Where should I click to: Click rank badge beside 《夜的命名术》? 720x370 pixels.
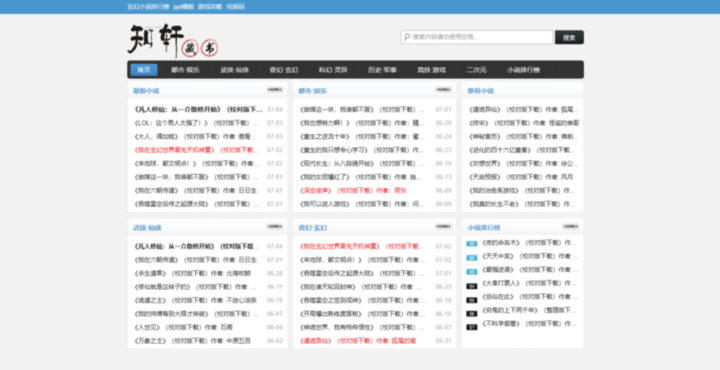click(x=472, y=244)
